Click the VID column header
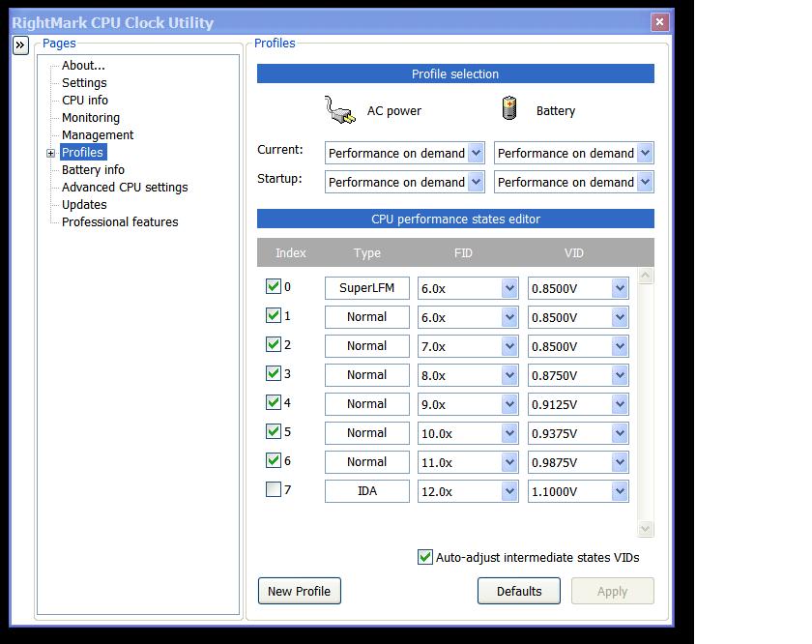The width and height of the screenshot is (812, 644). (x=574, y=252)
